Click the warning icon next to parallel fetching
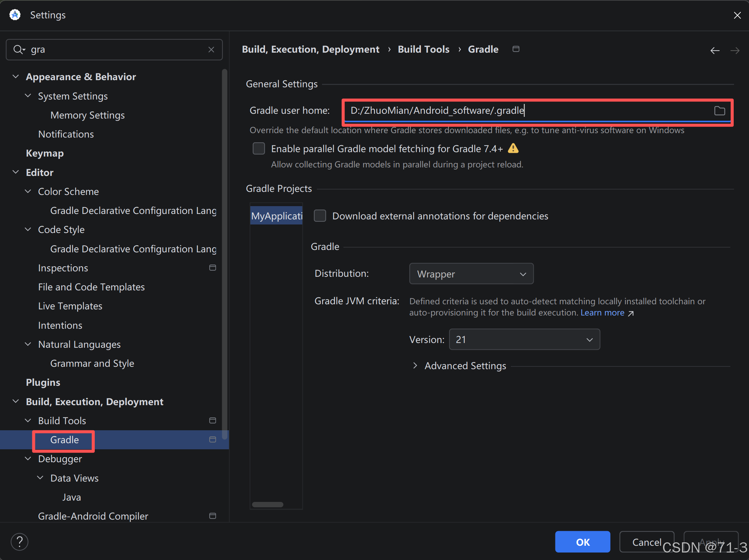Screen dimensions: 749x560 click(513, 148)
